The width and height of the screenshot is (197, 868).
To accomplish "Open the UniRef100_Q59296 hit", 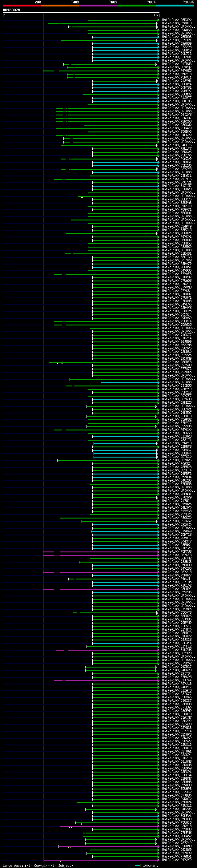I will click(x=176, y=592).
